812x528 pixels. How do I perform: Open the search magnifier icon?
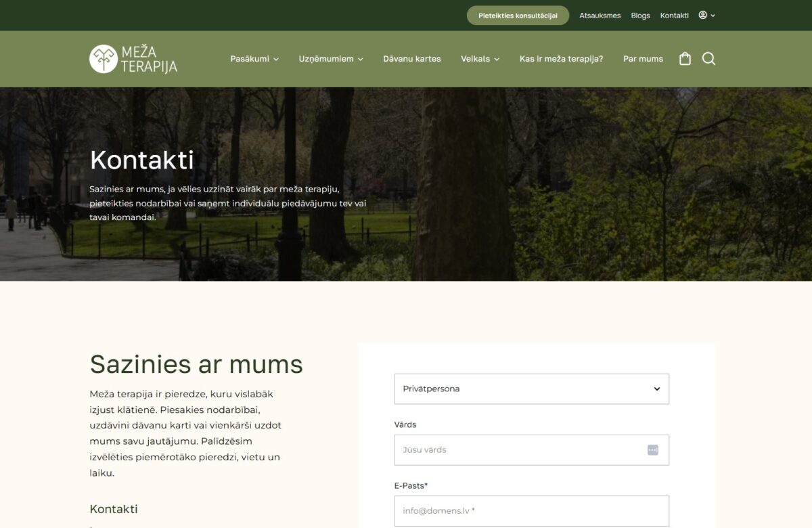(x=708, y=59)
